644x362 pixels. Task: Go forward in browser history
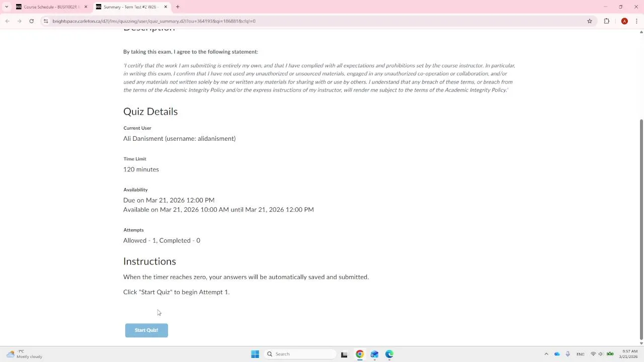tap(20, 21)
